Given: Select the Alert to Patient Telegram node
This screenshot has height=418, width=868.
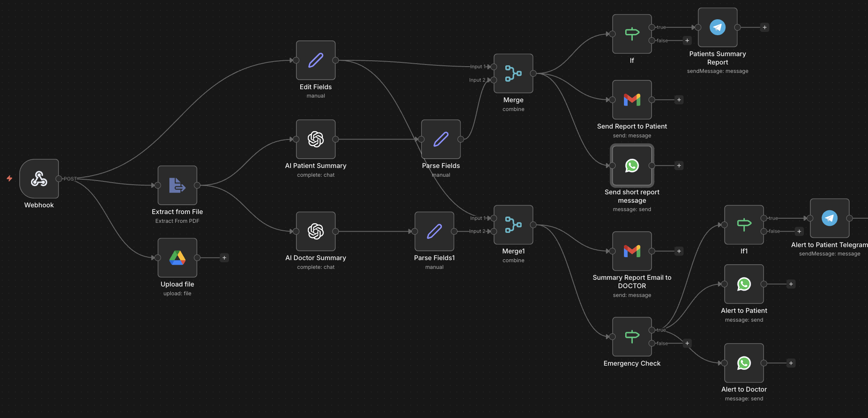Looking at the screenshot, I should click(x=829, y=218).
